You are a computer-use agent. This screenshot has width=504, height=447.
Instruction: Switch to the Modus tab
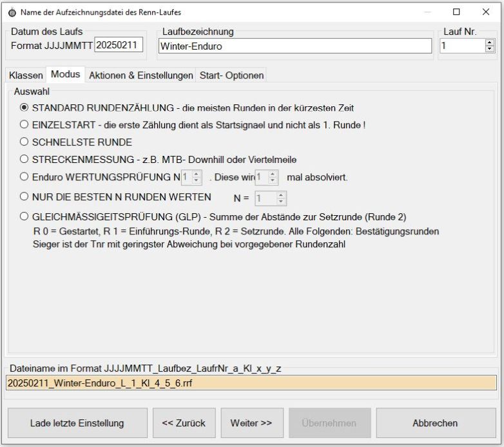coord(66,74)
